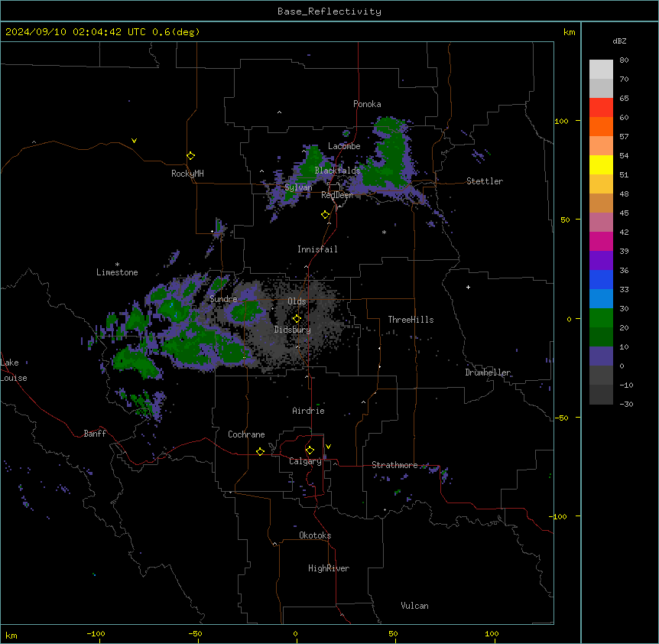Click the Sundre town label
The height and width of the screenshot is (644, 659).
pyautogui.click(x=223, y=299)
